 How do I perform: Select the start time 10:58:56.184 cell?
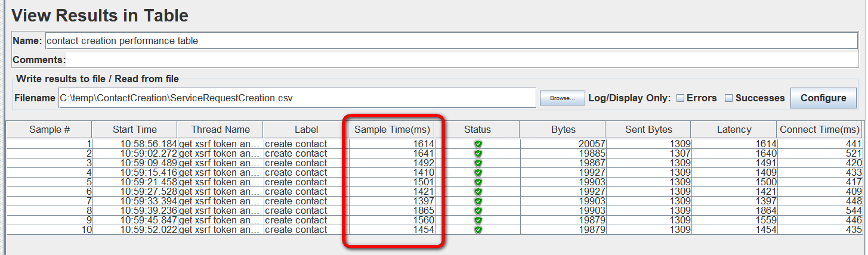[135, 144]
